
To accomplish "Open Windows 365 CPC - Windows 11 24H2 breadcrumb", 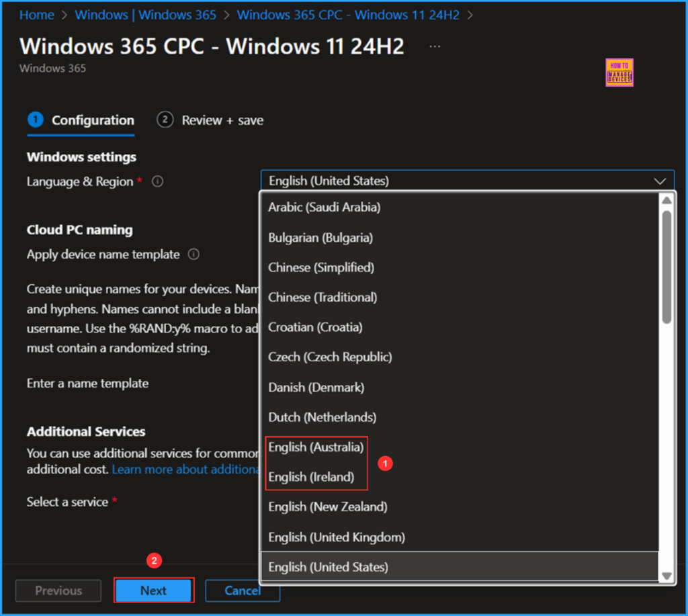I will (348, 15).
